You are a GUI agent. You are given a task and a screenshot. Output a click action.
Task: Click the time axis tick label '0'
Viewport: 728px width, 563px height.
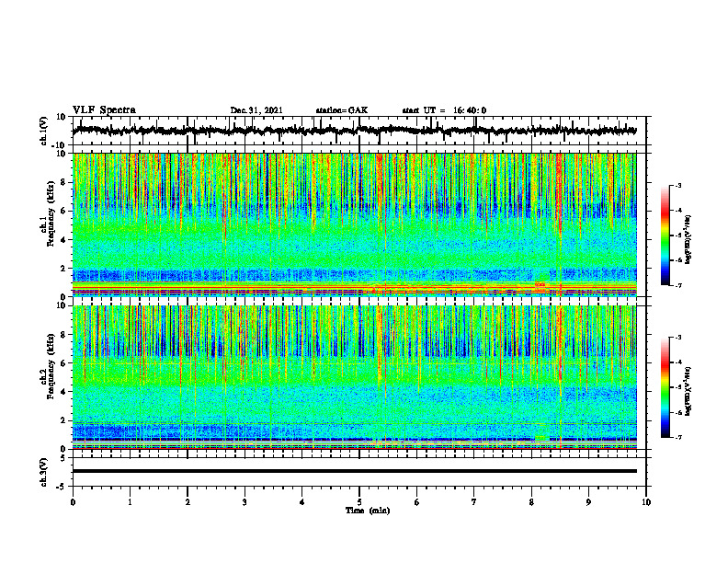click(x=73, y=502)
